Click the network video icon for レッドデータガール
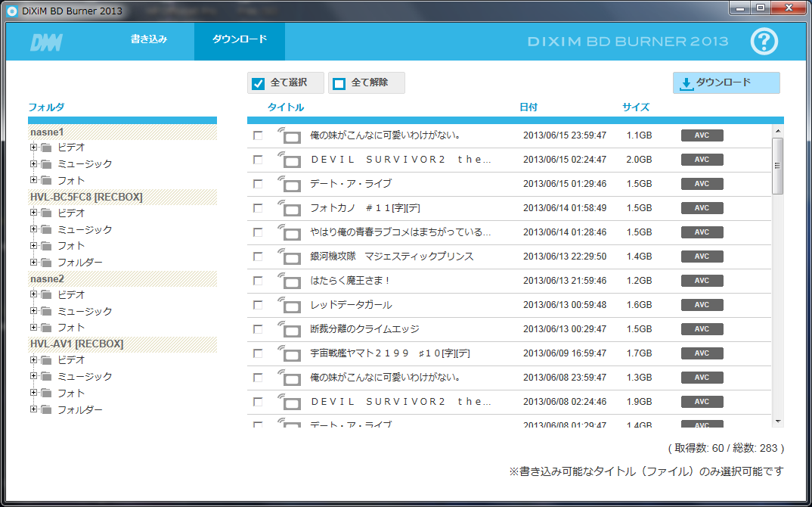Image resolution: width=812 pixels, height=507 pixels. point(290,305)
